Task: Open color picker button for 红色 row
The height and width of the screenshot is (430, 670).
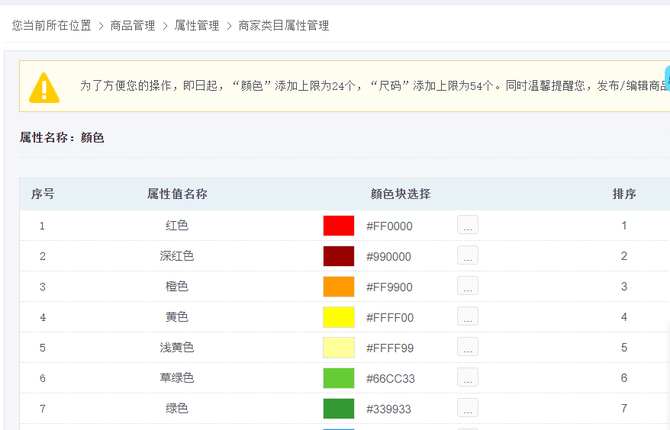Action: pyautogui.click(x=467, y=225)
